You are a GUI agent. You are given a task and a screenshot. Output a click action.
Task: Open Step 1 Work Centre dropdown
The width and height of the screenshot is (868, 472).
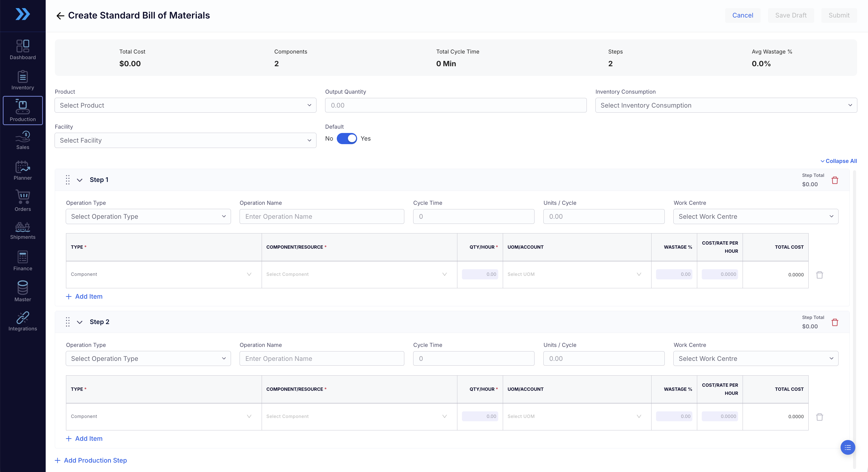pos(756,216)
